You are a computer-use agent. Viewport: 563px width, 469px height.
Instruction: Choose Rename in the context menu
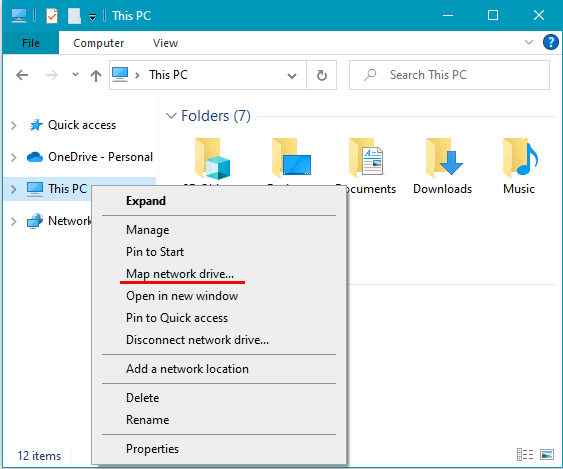click(x=219, y=420)
